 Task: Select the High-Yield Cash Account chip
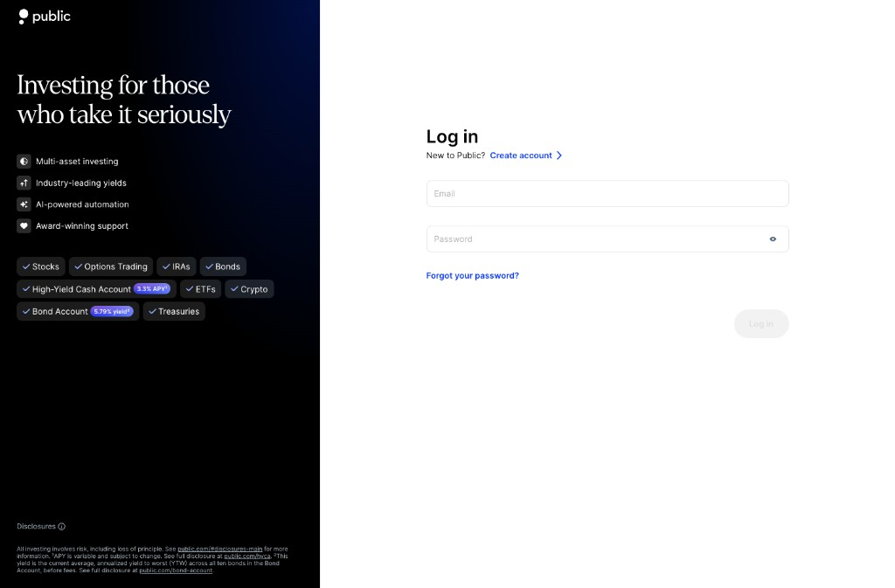point(96,289)
